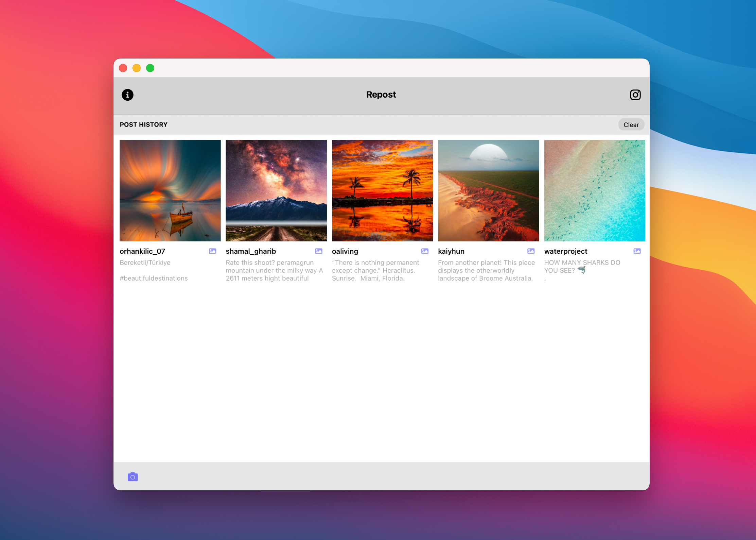Click the sharks caption text
The image size is (756, 540).
point(582,266)
